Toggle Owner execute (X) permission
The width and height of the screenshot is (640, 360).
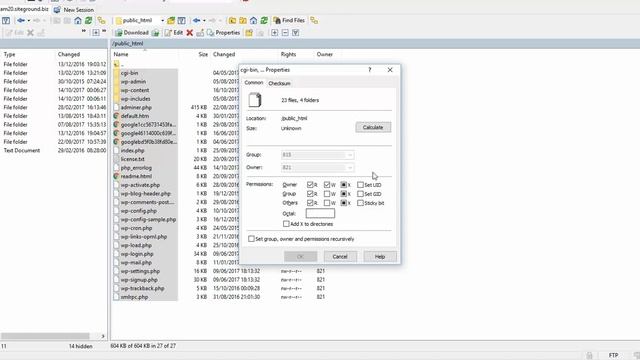[x=344, y=185]
